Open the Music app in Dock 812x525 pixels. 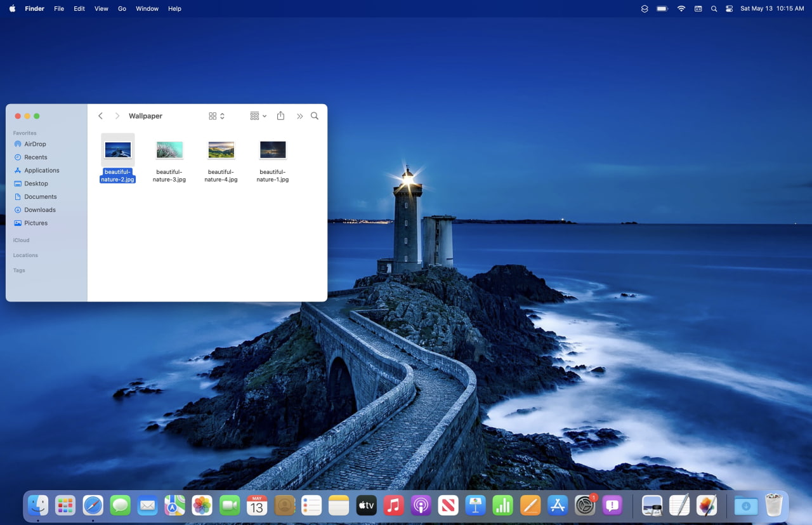click(393, 505)
